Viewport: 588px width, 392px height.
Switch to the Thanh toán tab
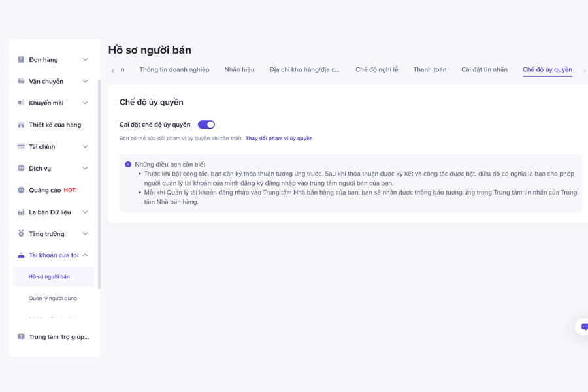[x=430, y=69]
